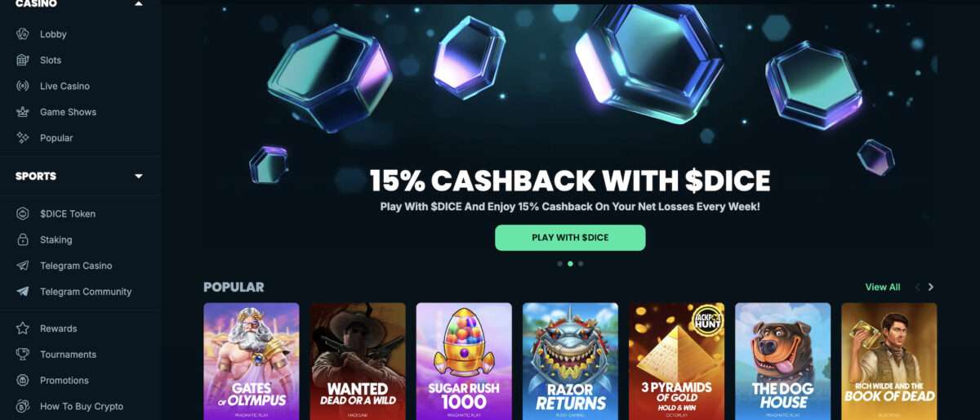Select the Staking lock icon
Screen dimensions: 980x420
(23, 239)
